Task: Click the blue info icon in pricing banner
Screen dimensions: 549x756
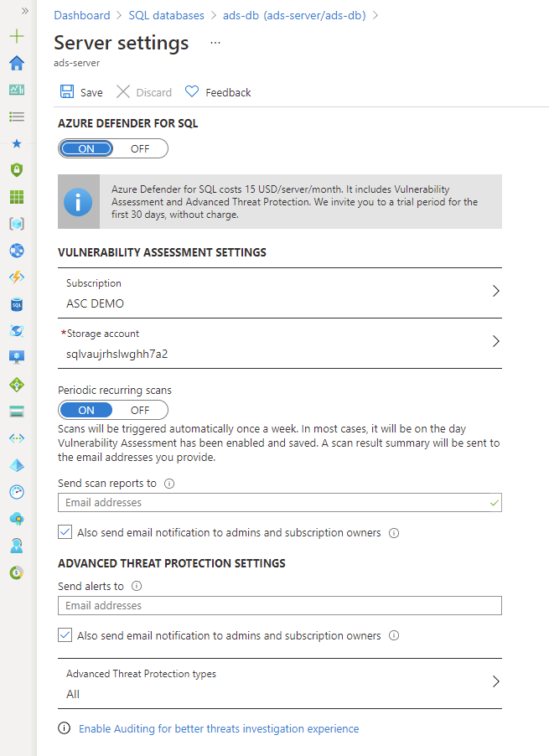Action: tap(78, 201)
